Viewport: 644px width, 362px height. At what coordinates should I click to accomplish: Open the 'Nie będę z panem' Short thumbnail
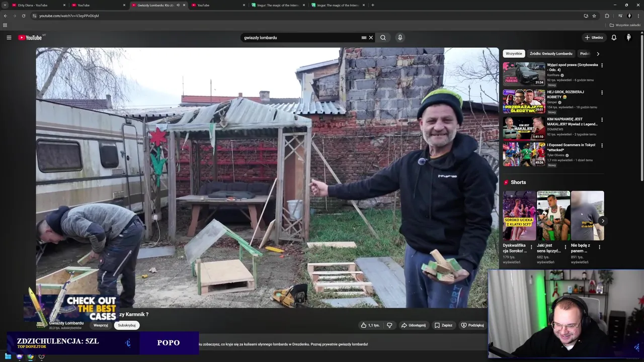[x=587, y=216]
